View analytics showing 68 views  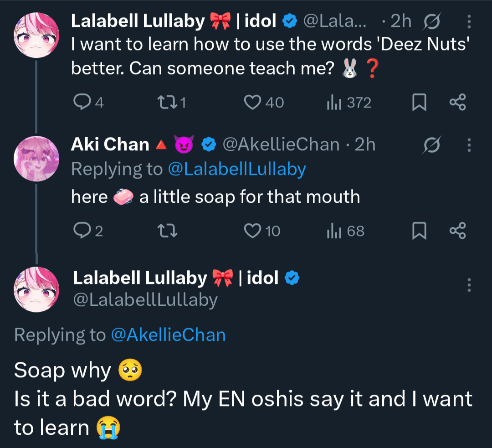[334, 232]
